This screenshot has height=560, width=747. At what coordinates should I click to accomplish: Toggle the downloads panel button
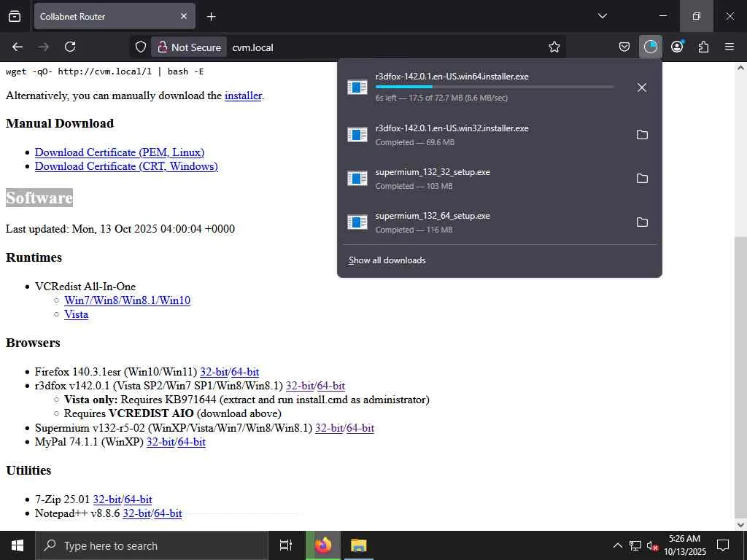(650, 47)
